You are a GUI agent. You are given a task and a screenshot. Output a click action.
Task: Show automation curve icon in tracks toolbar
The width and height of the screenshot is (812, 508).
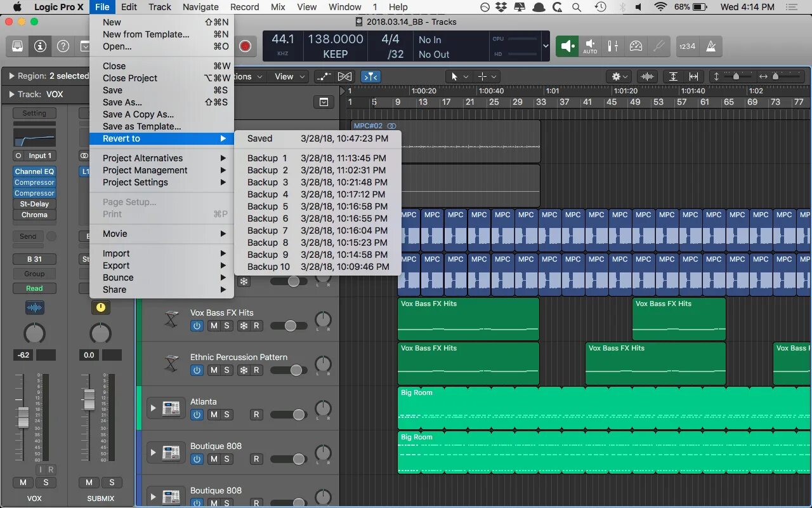[324, 76]
